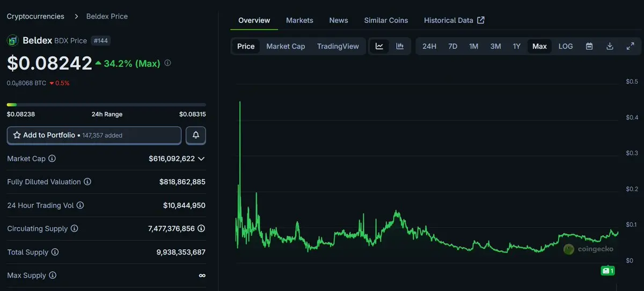Open the Overview tab

tap(254, 20)
